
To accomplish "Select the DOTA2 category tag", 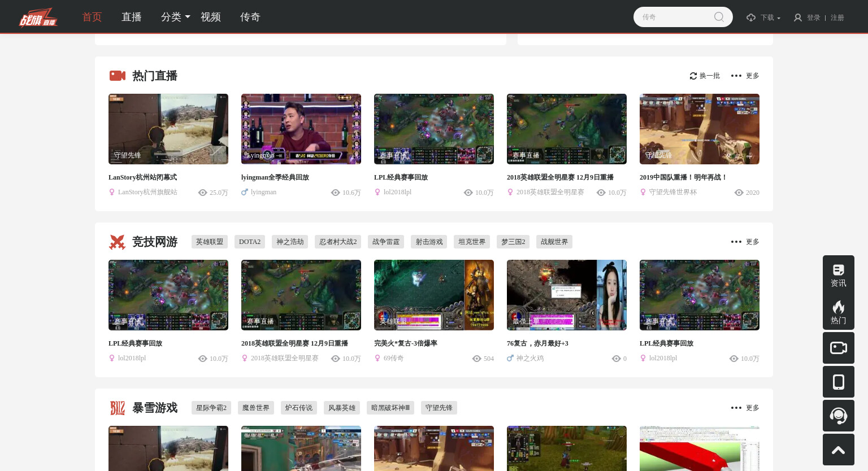I will [x=250, y=242].
